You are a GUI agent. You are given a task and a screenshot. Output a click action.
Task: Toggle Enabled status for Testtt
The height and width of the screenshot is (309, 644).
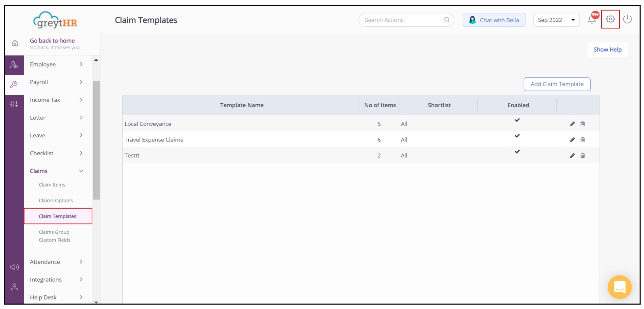517,152
